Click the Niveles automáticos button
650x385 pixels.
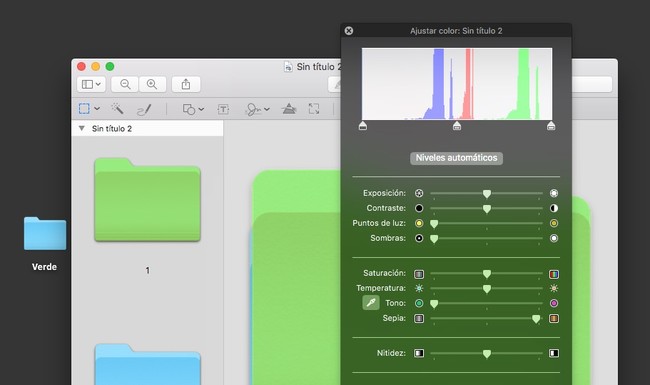click(x=456, y=158)
